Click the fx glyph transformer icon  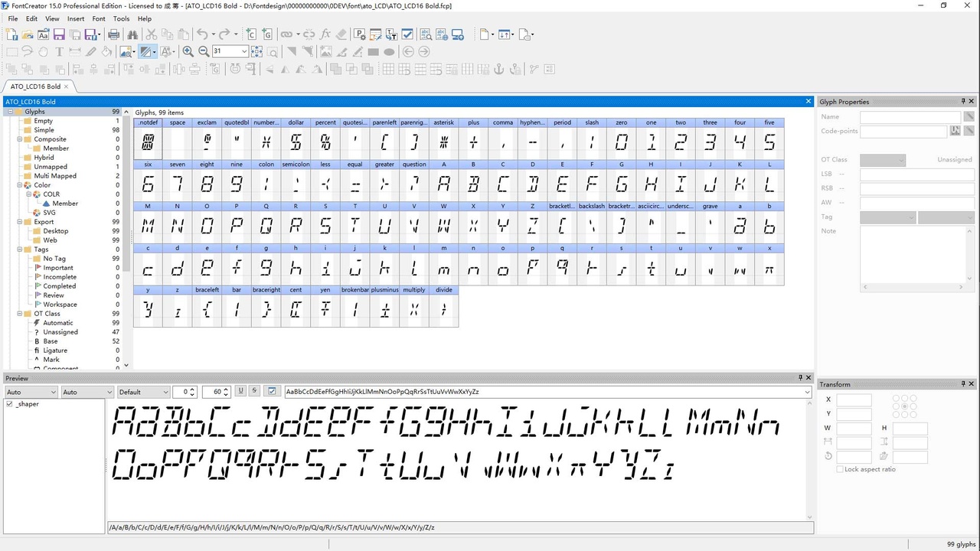pyautogui.click(x=325, y=34)
